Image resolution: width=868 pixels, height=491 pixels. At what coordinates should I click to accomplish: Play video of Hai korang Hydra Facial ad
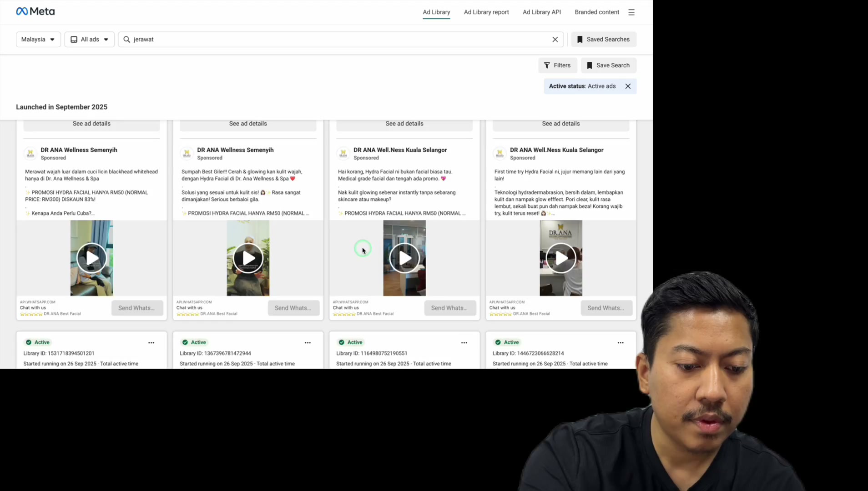click(404, 258)
